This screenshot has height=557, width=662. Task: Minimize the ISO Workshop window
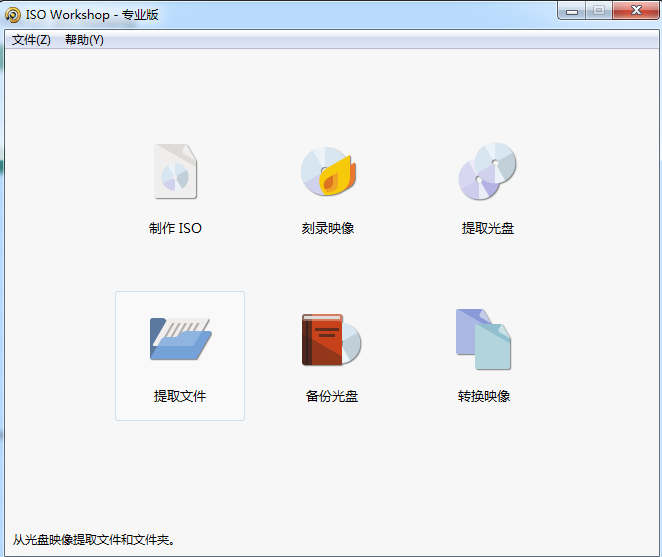coord(572,11)
